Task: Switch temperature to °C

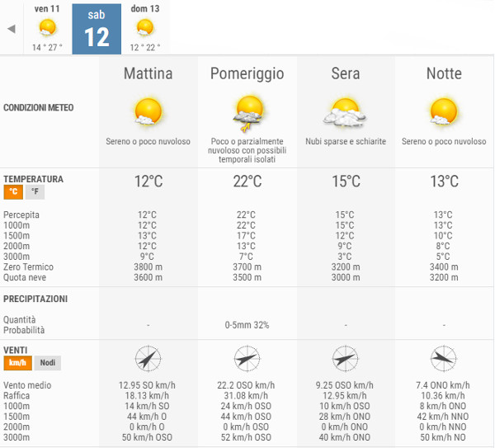Action: click(x=13, y=191)
